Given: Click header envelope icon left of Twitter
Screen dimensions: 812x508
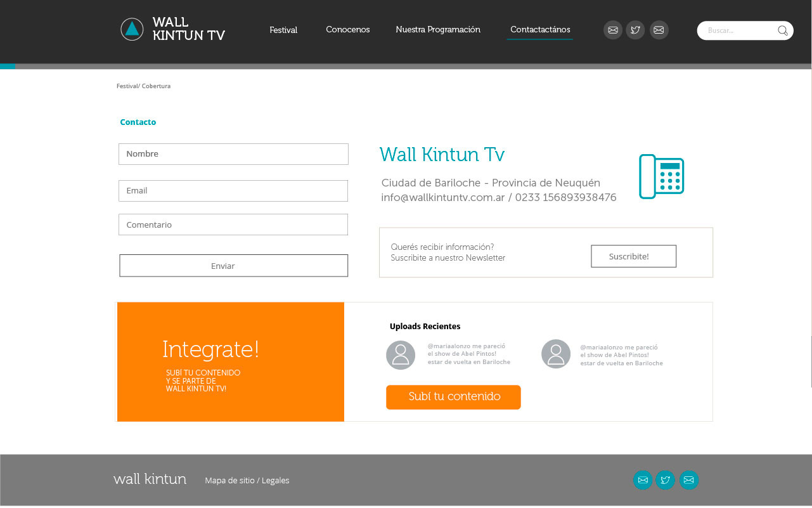Looking at the screenshot, I should pyautogui.click(x=612, y=30).
